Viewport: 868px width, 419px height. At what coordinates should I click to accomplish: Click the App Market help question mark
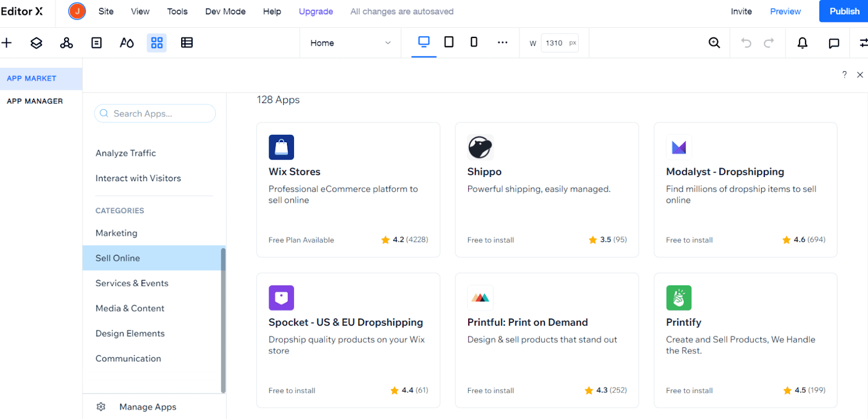pyautogui.click(x=844, y=74)
